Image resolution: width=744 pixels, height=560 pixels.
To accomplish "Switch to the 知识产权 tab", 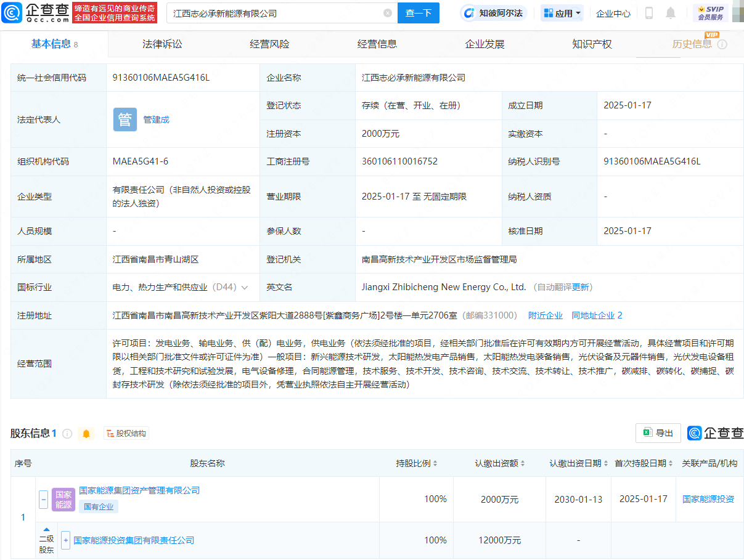I will pyautogui.click(x=592, y=44).
